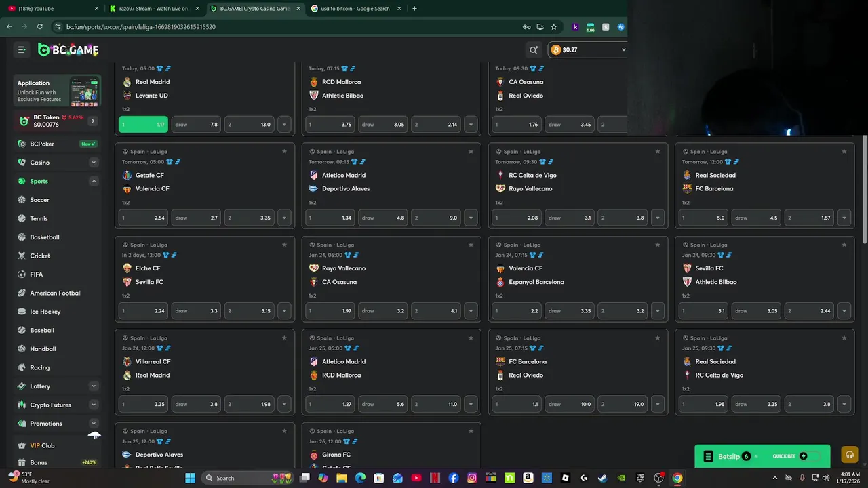Click the Bitcoin currency icon in the balance box
This screenshot has height=488, width=868.
[x=555, y=49]
